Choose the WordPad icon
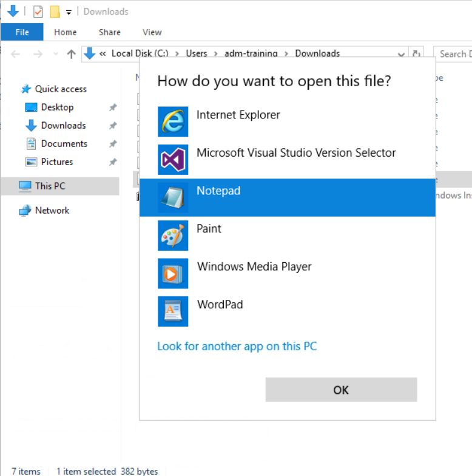The width and height of the screenshot is (472, 476). [x=173, y=311]
